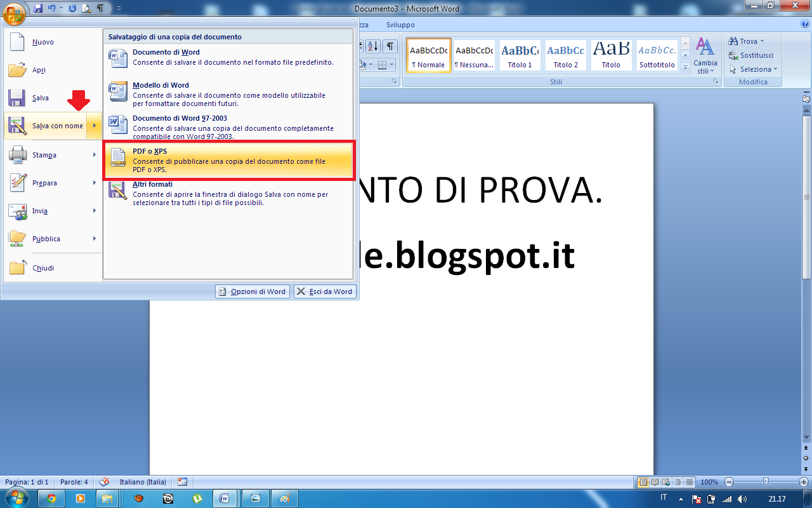Save as Modello di Word
812x508 pixels.
coord(228,93)
